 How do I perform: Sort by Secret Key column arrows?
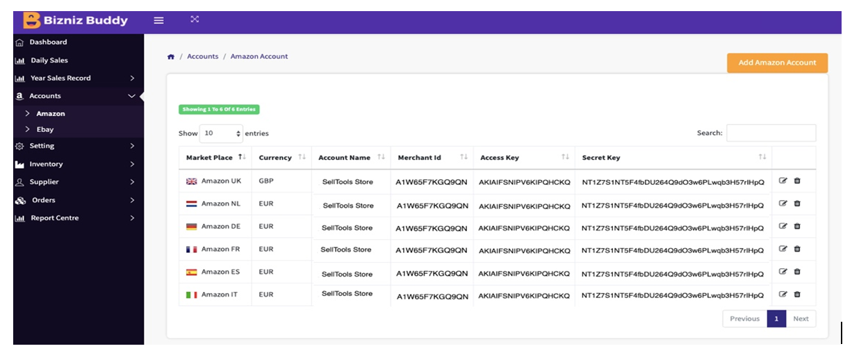(x=762, y=157)
